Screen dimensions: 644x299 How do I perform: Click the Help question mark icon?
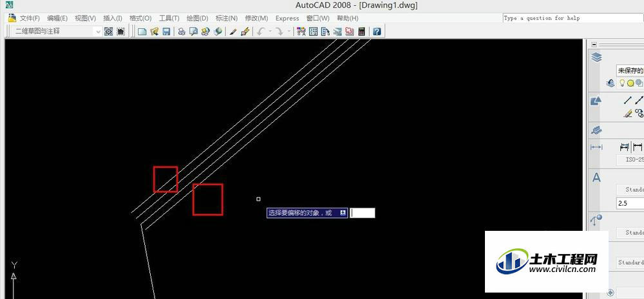[x=377, y=31]
